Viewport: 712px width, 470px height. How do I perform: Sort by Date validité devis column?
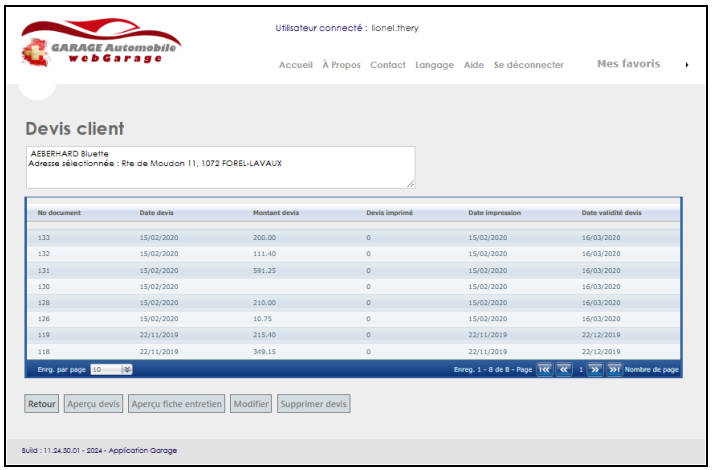[611, 213]
